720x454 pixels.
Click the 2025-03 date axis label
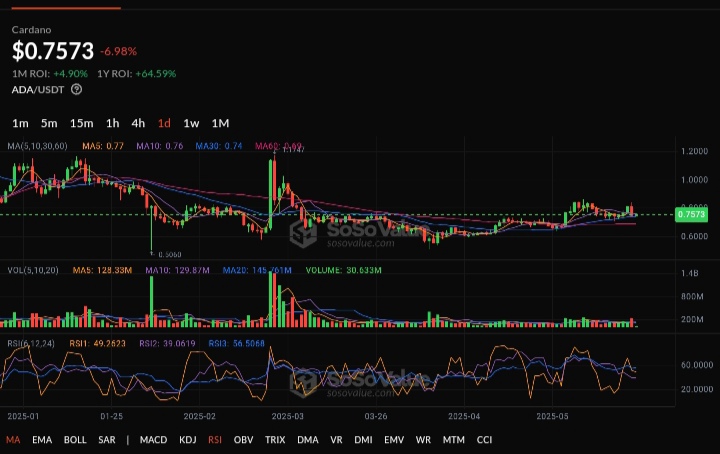coord(287,416)
